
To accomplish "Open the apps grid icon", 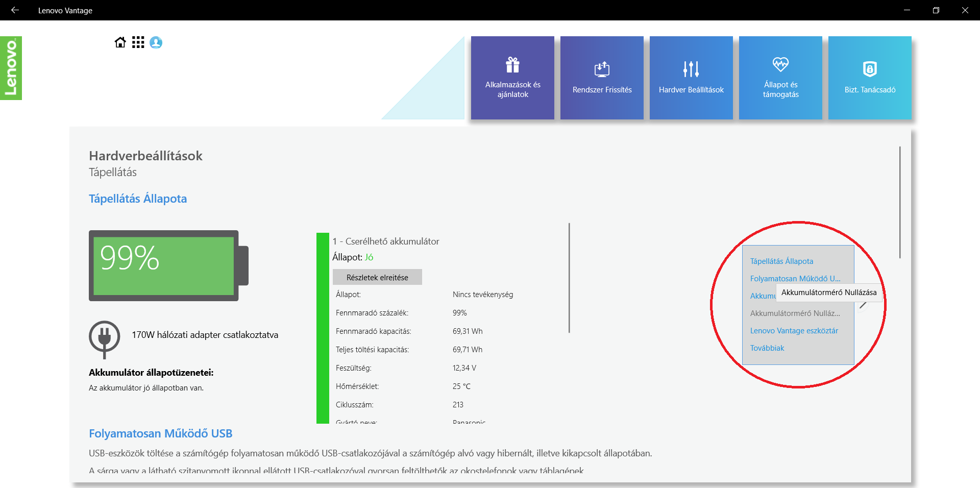I will [x=138, y=42].
